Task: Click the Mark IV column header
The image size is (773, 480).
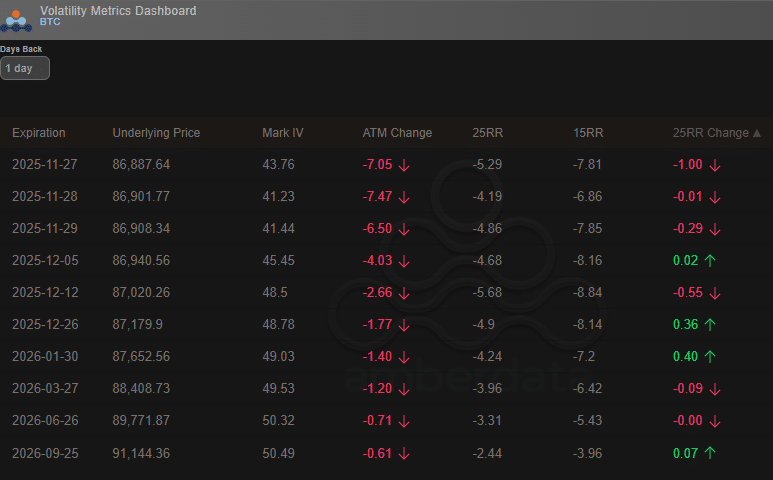Action: (281, 133)
